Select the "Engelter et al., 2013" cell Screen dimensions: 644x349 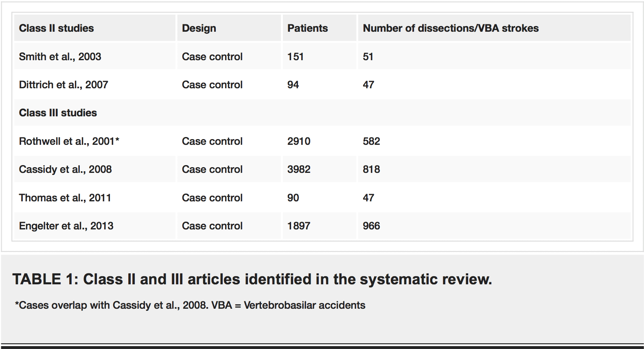tap(66, 226)
